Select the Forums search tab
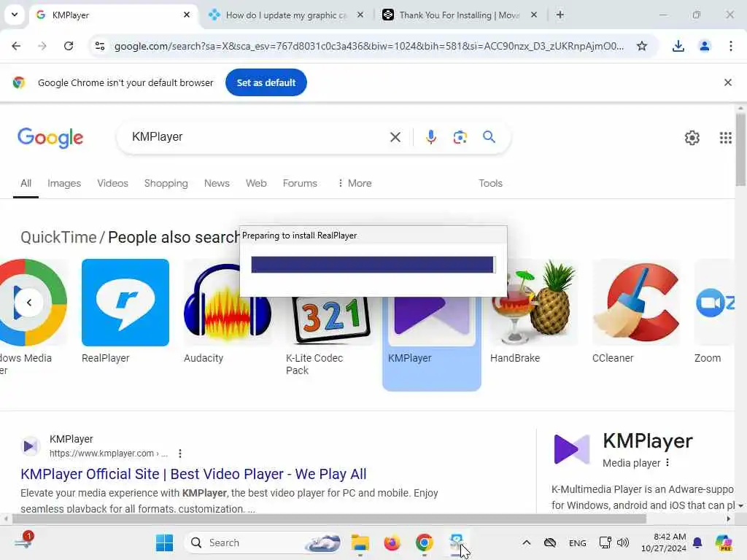This screenshot has width=747, height=560. click(300, 183)
